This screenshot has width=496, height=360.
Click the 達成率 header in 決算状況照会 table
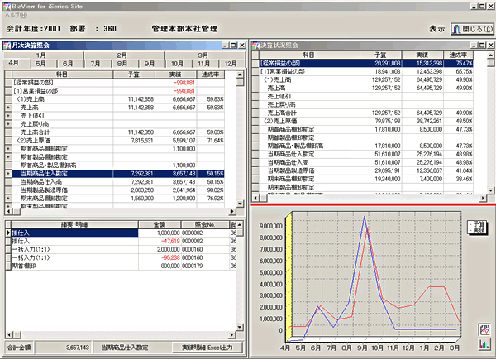pyautogui.click(x=458, y=55)
